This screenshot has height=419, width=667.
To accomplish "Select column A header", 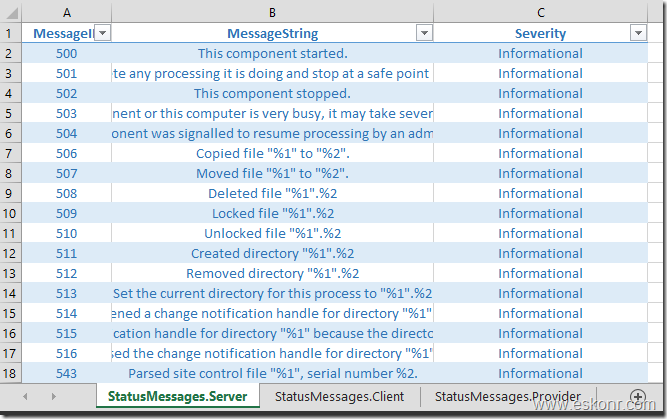I will [x=67, y=12].
